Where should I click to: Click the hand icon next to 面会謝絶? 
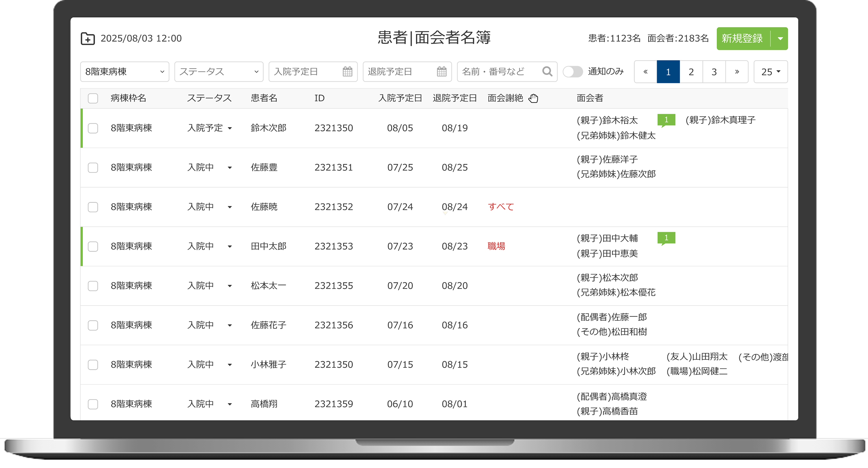pyautogui.click(x=533, y=98)
